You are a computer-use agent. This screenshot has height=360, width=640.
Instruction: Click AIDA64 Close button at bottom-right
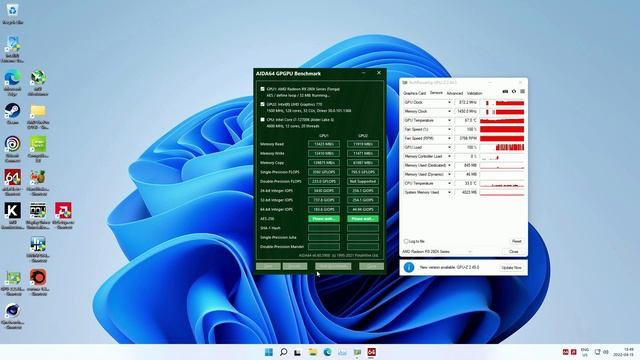371,266
